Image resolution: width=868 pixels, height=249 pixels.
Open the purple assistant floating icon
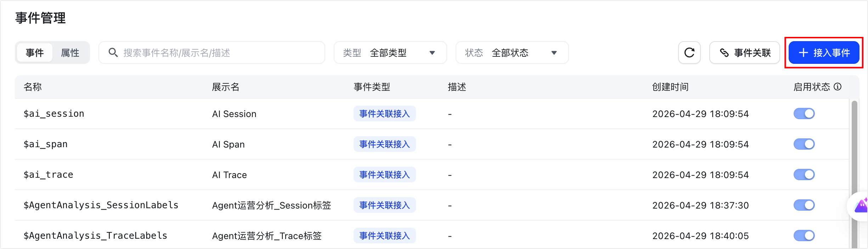(861, 206)
